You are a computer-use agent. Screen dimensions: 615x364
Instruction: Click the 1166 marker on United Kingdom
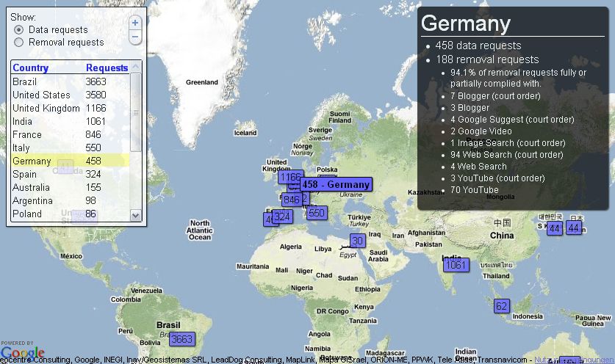[291, 177]
